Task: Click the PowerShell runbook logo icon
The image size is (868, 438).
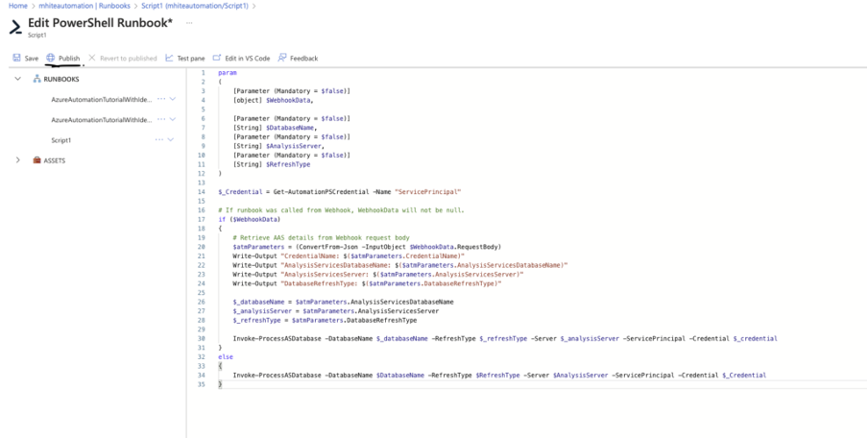Action: click(14, 26)
